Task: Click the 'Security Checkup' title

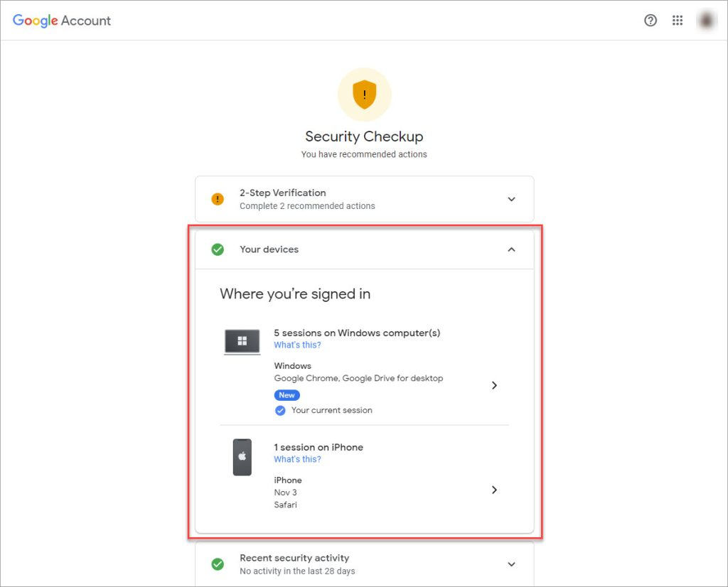Action: [x=364, y=136]
